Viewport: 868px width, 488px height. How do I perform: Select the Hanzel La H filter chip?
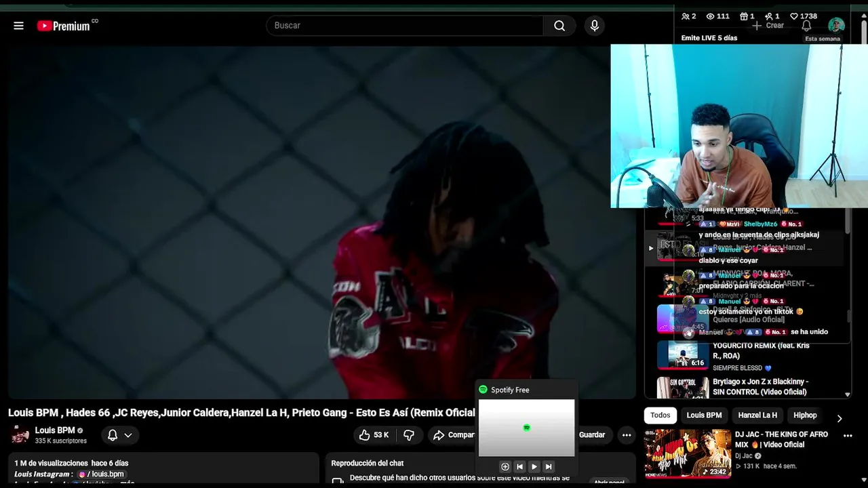click(757, 415)
